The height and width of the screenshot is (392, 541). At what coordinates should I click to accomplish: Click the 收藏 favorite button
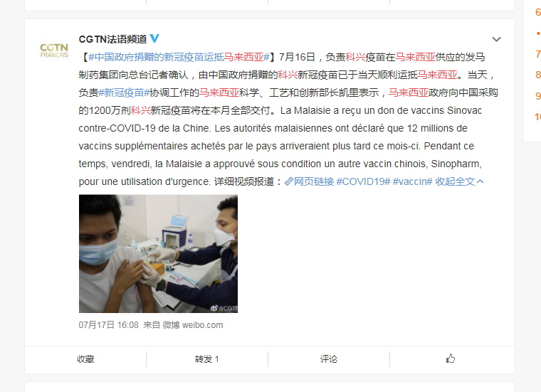point(85,359)
